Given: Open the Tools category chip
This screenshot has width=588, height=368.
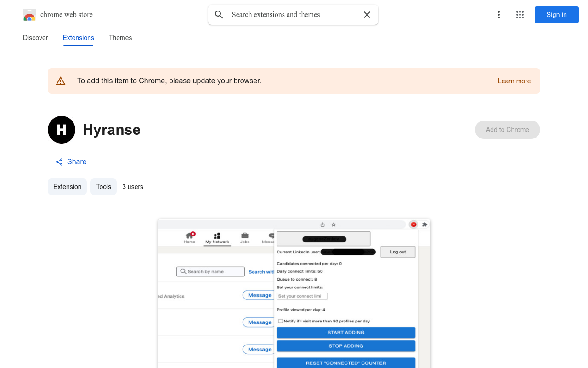Looking at the screenshot, I should pos(104,187).
